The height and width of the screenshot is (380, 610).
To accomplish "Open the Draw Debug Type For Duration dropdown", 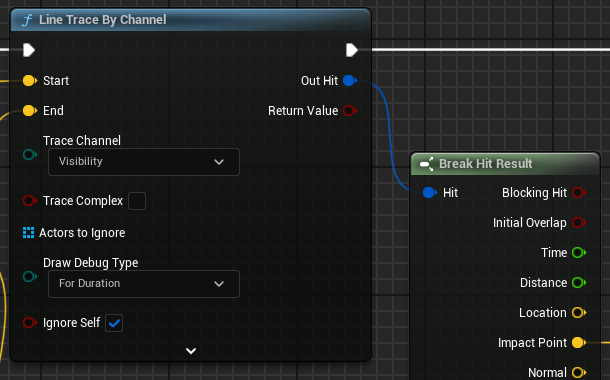I will coord(144,284).
